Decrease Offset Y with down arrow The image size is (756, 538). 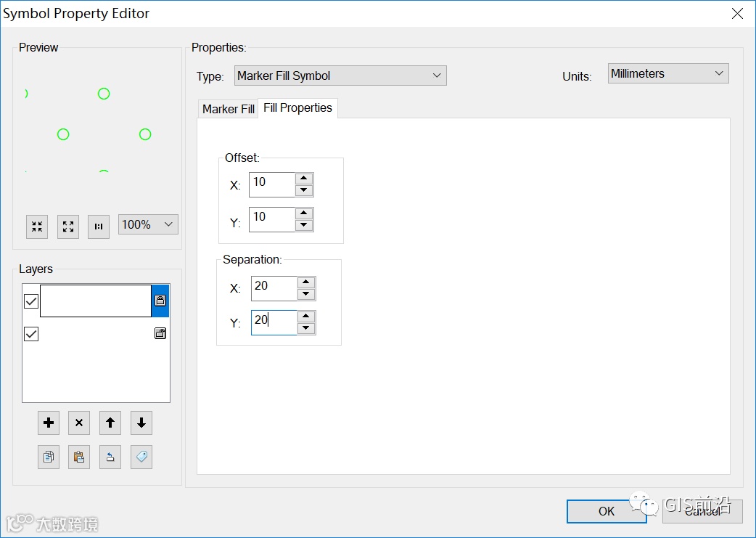point(304,225)
